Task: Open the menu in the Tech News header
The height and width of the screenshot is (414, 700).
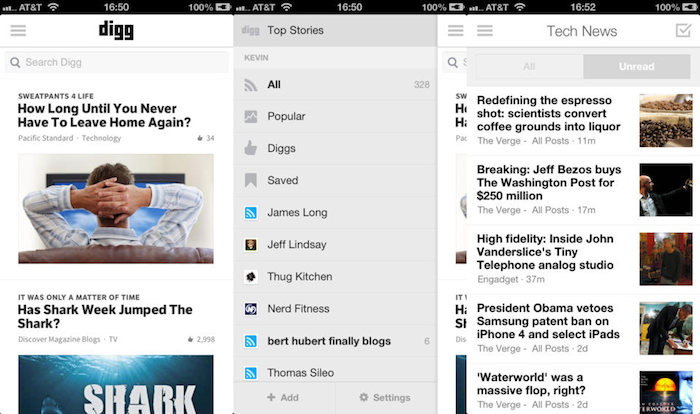Action: (x=485, y=31)
